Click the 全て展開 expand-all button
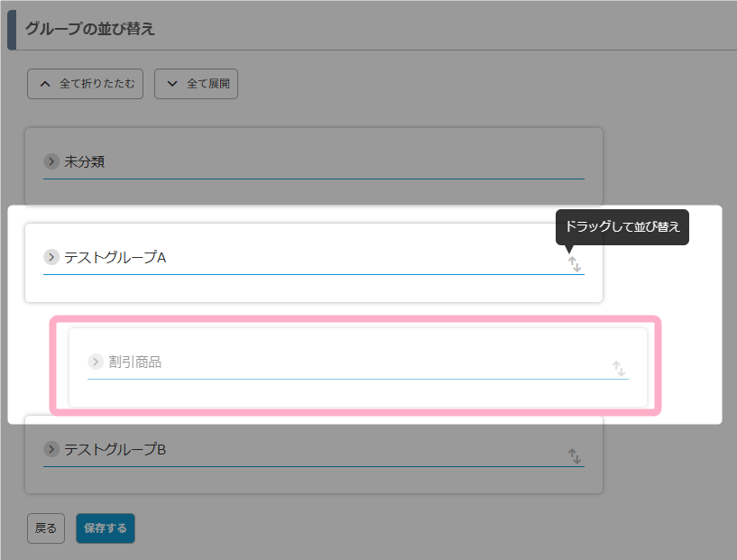 pos(196,84)
